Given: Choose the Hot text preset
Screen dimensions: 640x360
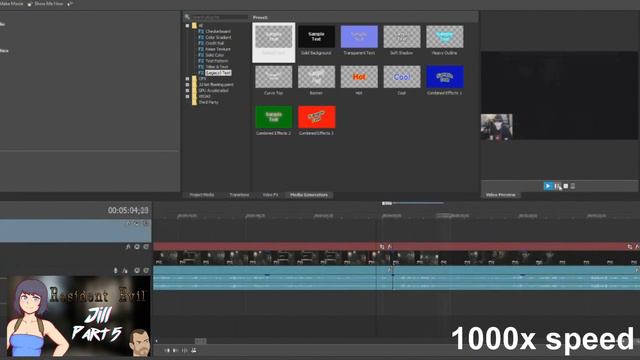Looking at the screenshot, I should tap(359, 80).
